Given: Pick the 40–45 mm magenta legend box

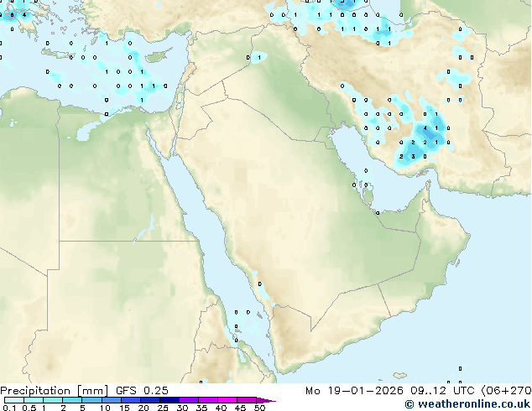Looking at the screenshot, I should coord(227,400).
